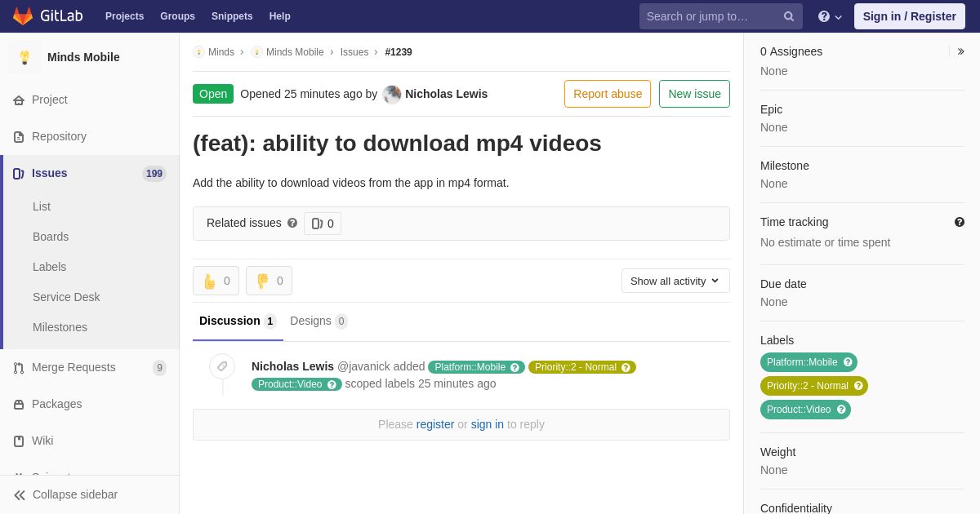
Task: Click help icon on sidebar Platform::Mobile label
Action: 848,362
